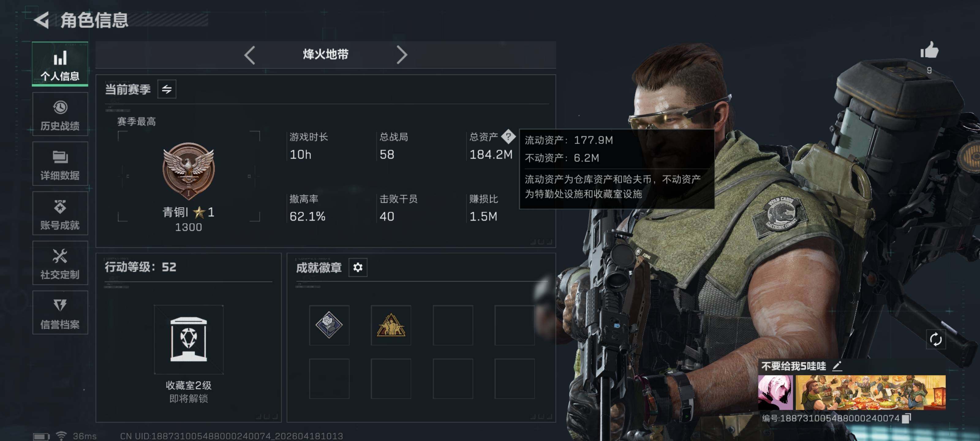
Task: Switch to next game mode with right chevron
Action: pos(402,55)
